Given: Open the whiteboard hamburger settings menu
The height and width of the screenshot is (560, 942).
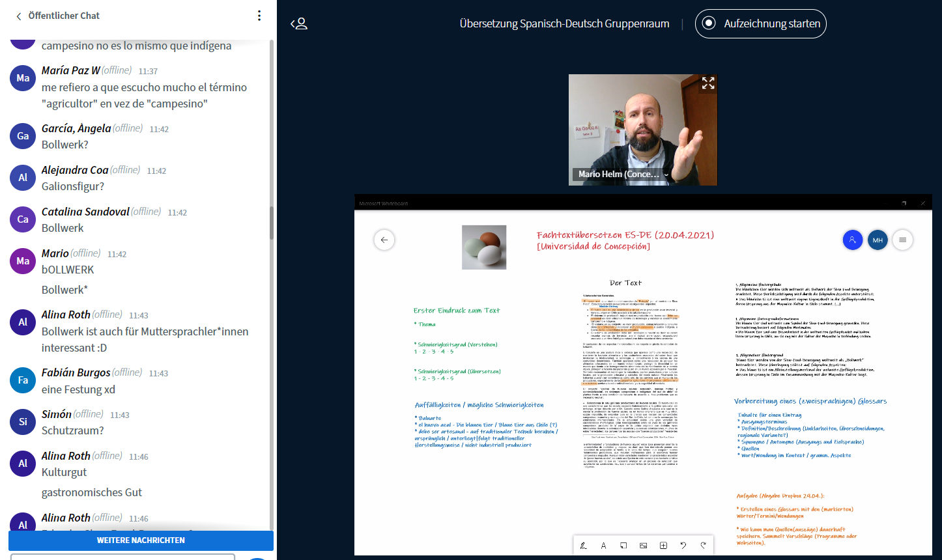Looking at the screenshot, I should [x=902, y=240].
